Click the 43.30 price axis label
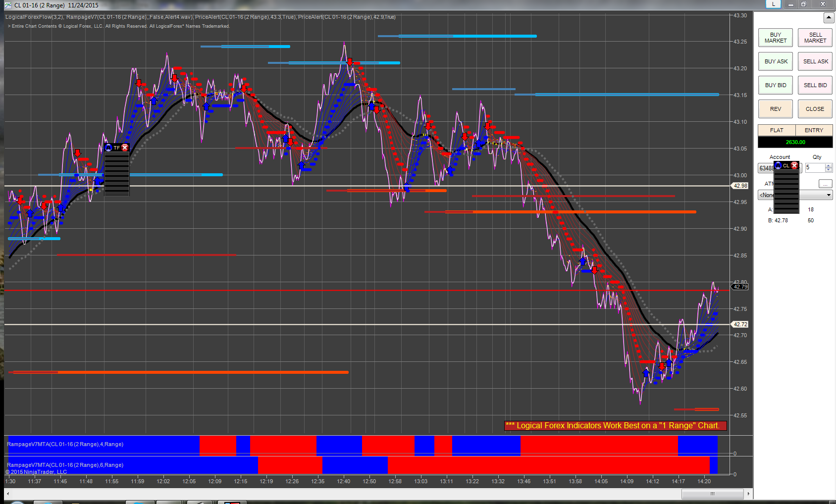 tap(740, 15)
